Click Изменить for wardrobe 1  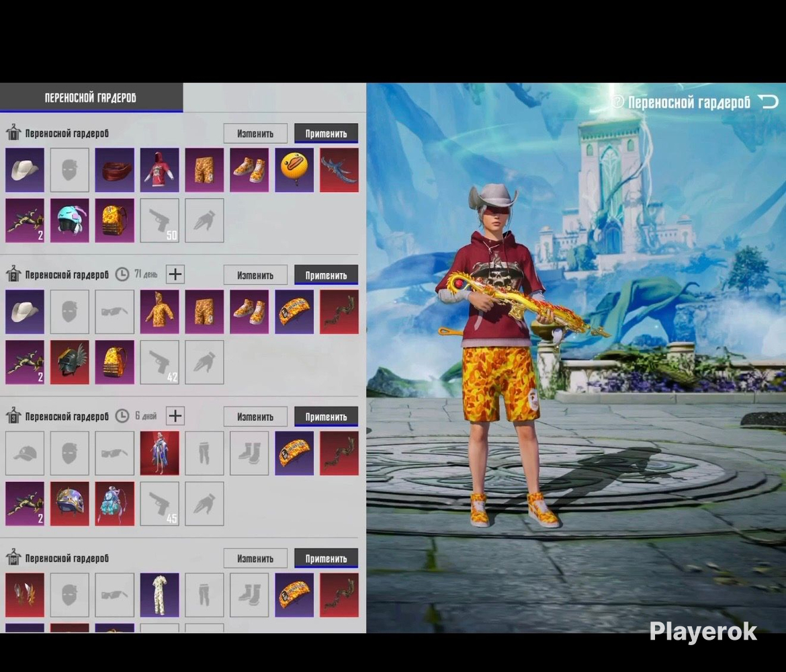pos(255,134)
